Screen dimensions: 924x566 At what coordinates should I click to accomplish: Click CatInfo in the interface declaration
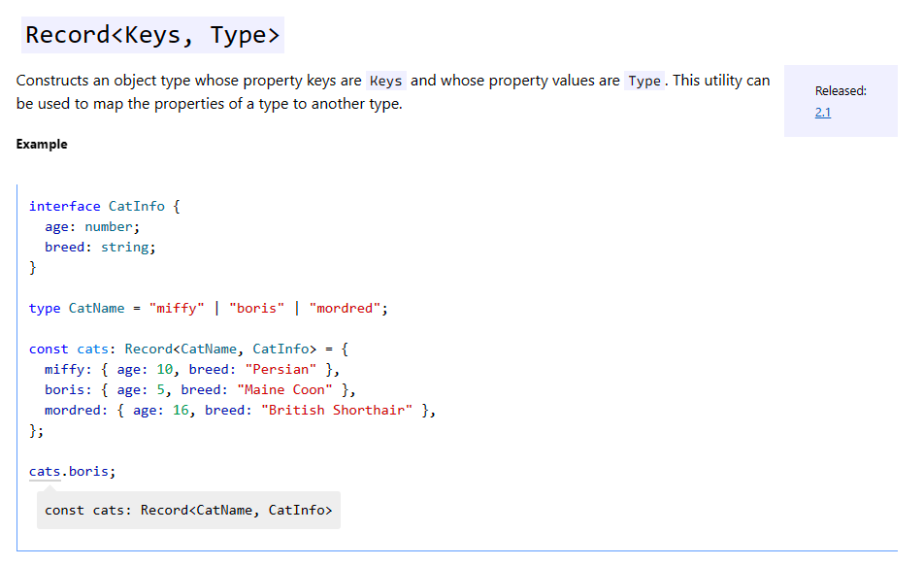(136, 206)
